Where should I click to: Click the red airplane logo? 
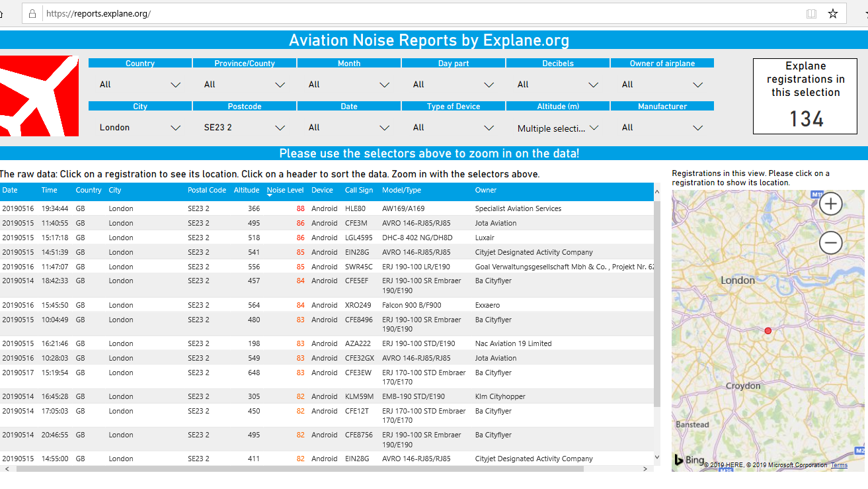pos(39,96)
